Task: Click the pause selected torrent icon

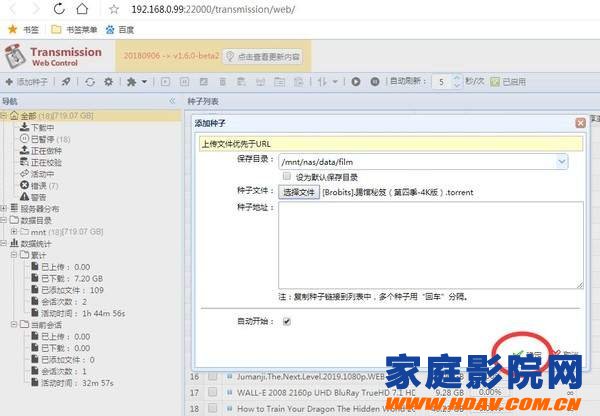Action: click(x=184, y=82)
